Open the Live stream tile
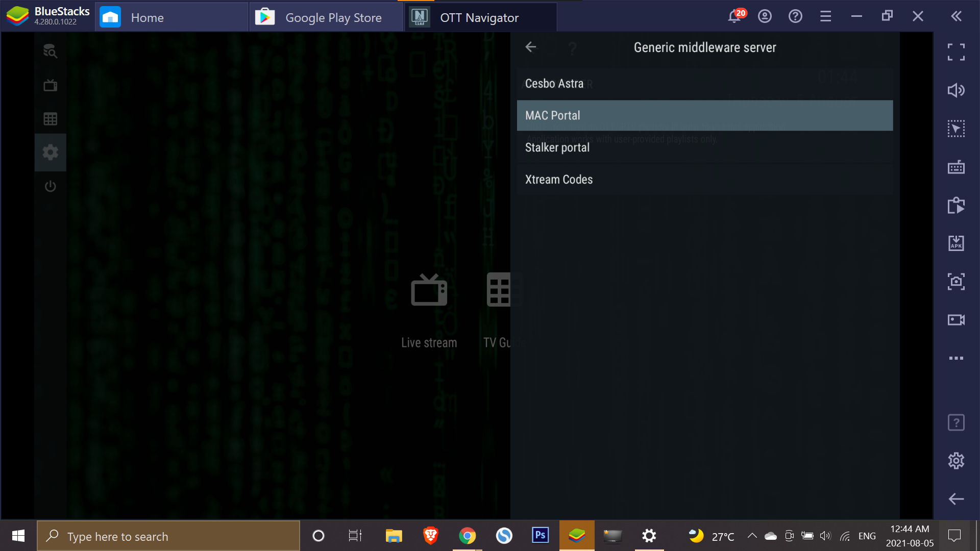Image resolution: width=980 pixels, height=551 pixels. [x=429, y=311]
